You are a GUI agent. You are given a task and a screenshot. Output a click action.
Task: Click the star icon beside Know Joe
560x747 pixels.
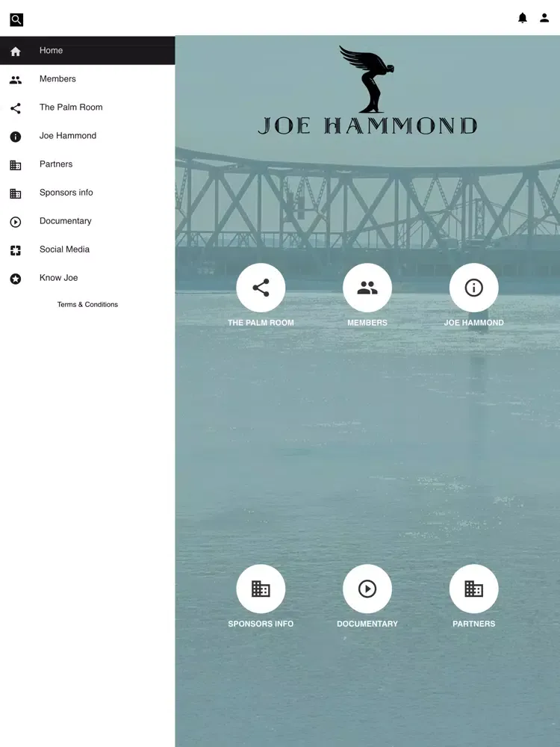[x=16, y=279]
